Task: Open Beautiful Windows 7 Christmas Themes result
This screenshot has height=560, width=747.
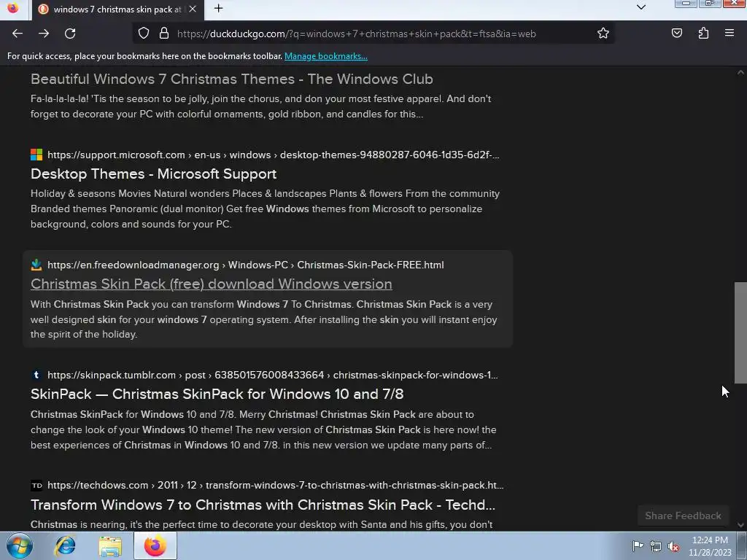Action: 231,79
